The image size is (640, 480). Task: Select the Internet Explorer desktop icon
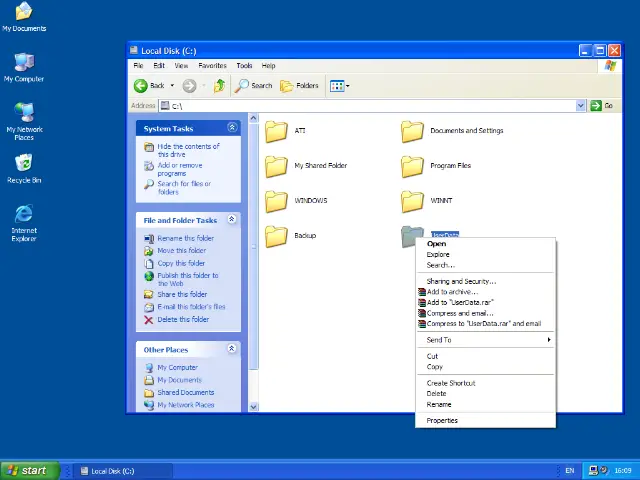click(x=24, y=223)
